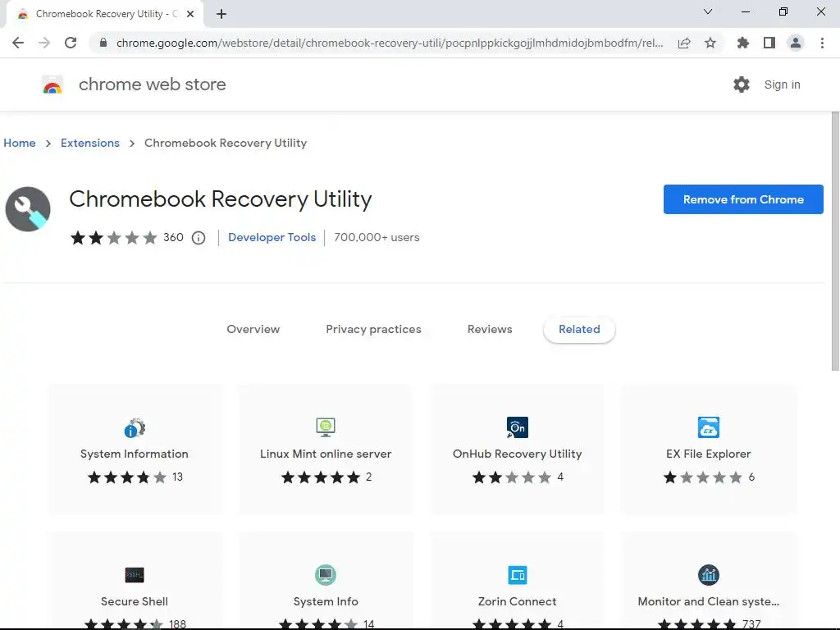This screenshot has width=840, height=630.
Task: Switch to the Reviews tab
Action: [490, 330]
